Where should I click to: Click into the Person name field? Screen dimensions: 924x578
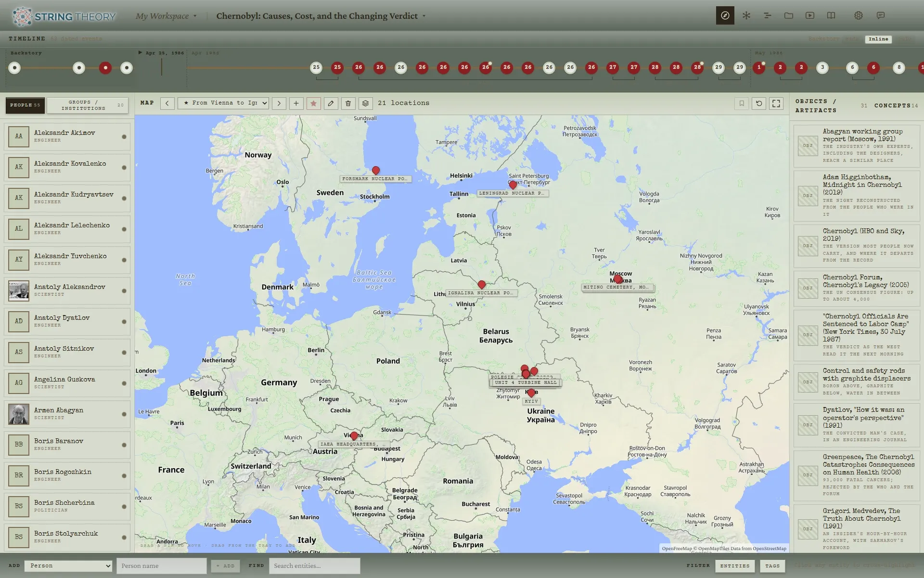click(x=162, y=566)
